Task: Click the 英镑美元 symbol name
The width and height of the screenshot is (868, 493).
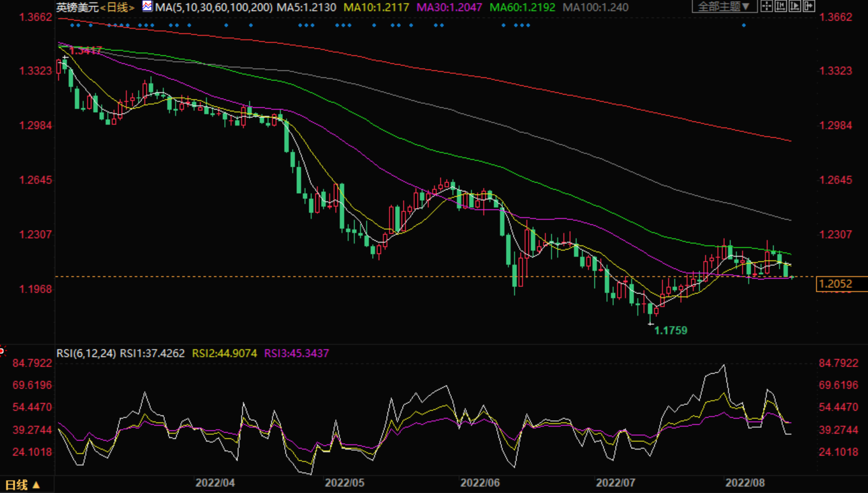Action: [77, 8]
